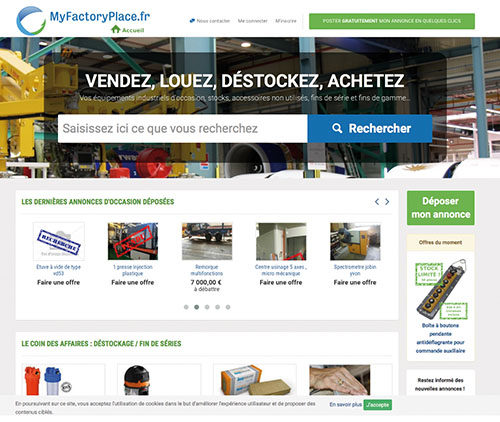500x422 pixels.
Task: Select the first carousel pagination dot
Action: click(x=186, y=307)
